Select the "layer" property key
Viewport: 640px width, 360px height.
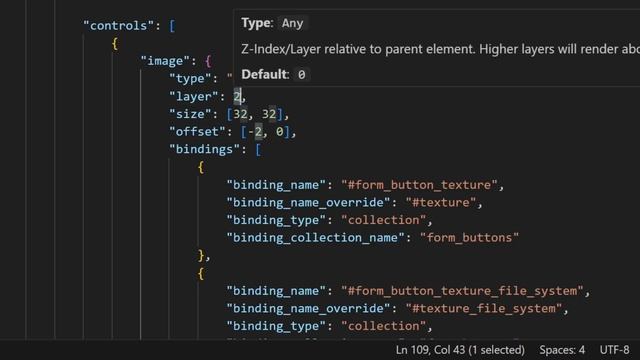pos(194,96)
